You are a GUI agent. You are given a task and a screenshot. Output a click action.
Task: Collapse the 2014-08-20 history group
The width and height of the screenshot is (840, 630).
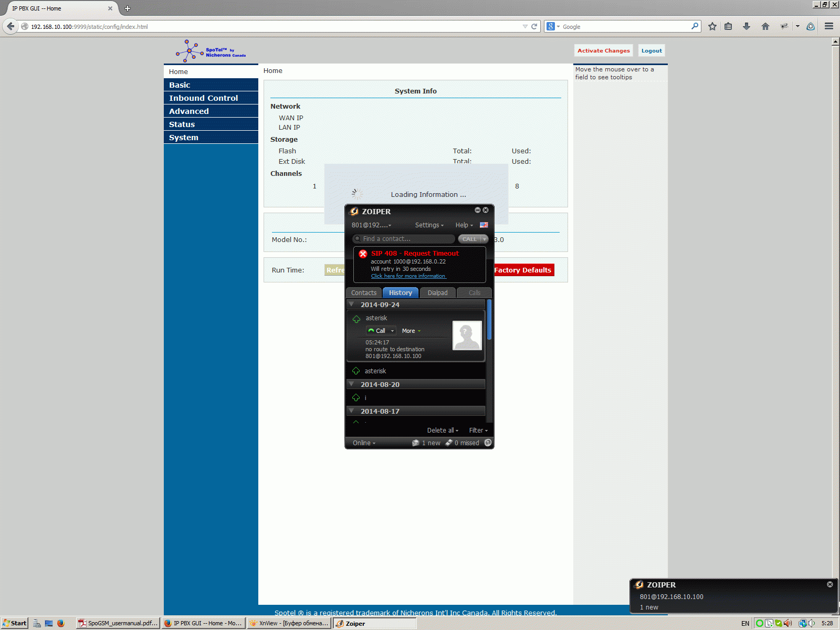pyautogui.click(x=351, y=384)
